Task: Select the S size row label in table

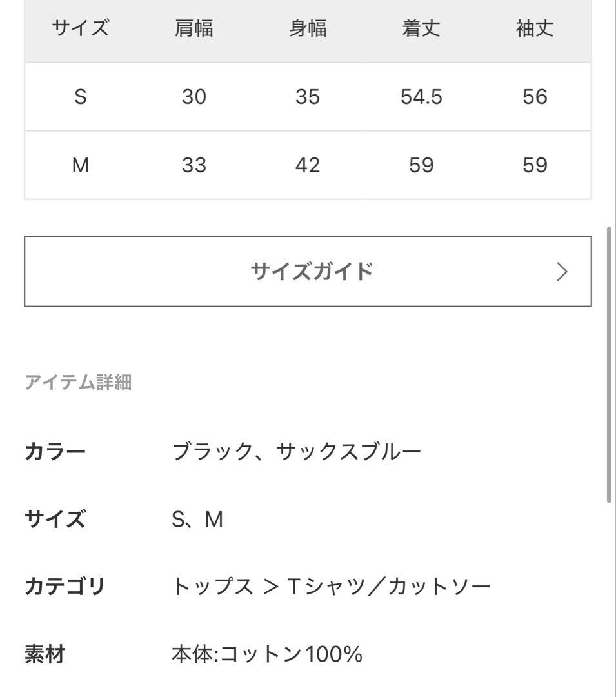Action: pos(80,97)
